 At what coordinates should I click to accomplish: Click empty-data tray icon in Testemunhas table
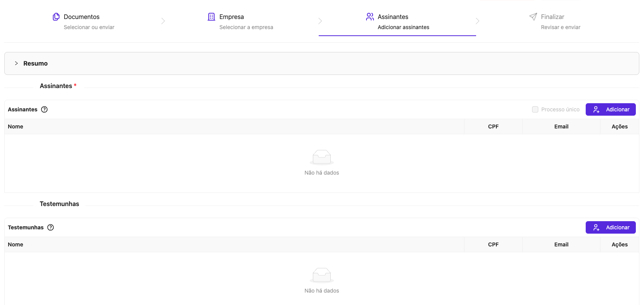click(x=322, y=275)
